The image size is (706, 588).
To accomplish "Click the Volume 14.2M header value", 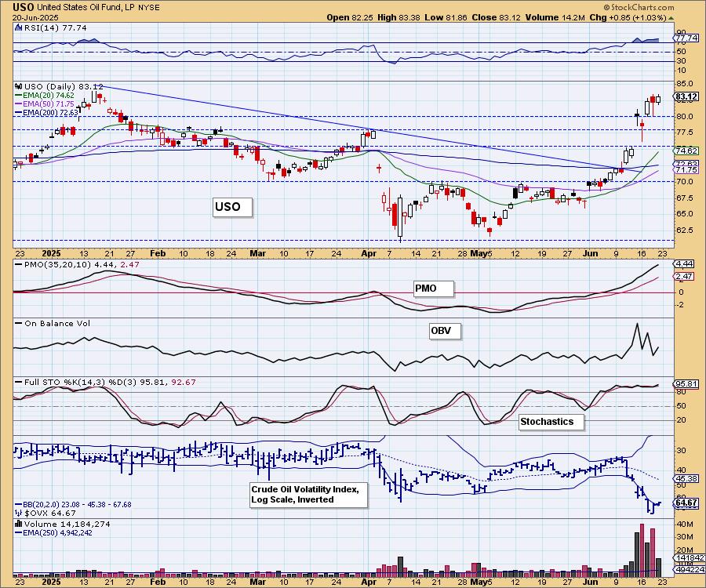I will [x=555, y=17].
